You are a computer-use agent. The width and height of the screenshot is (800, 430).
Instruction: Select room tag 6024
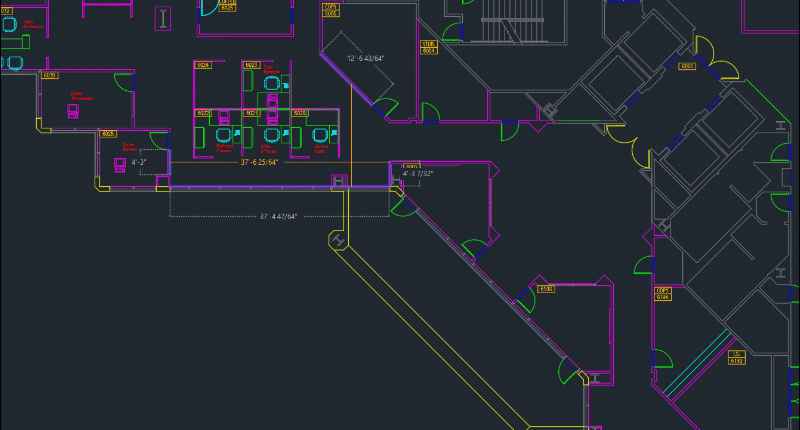tap(203, 65)
